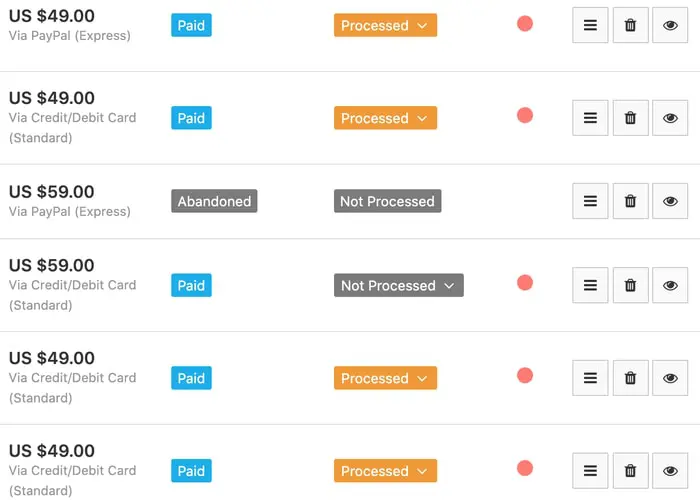Expand the Processed dropdown in the last row
Screen dimensions: 700x500
tap(385, 471)
